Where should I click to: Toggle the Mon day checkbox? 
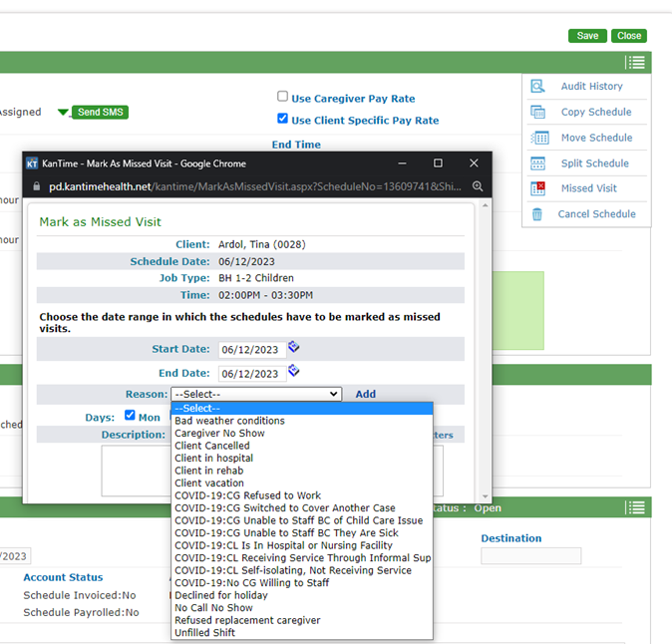coord(130,416)
